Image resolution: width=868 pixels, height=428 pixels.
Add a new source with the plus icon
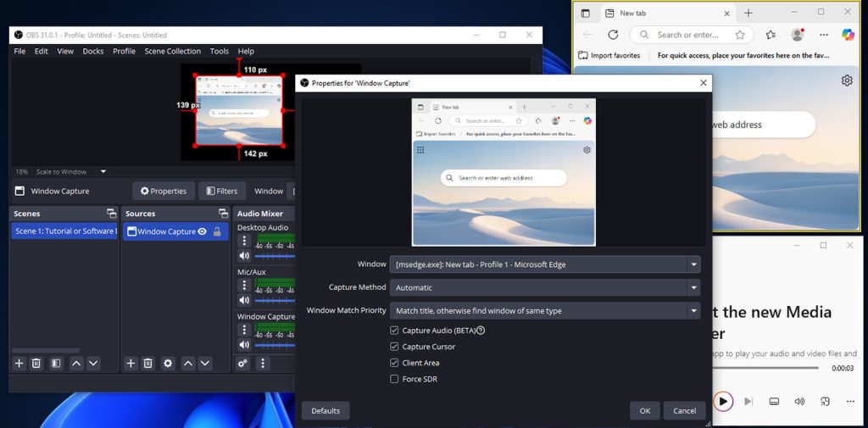click(x=131, y=364)
